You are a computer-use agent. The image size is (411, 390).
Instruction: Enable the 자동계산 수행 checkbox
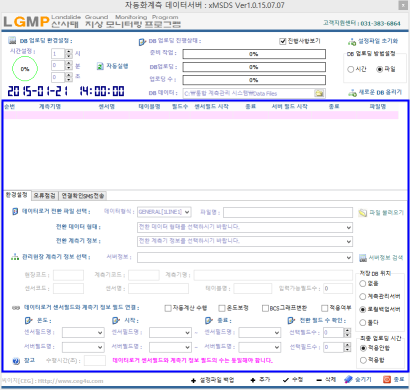click(x=168, y=308)
